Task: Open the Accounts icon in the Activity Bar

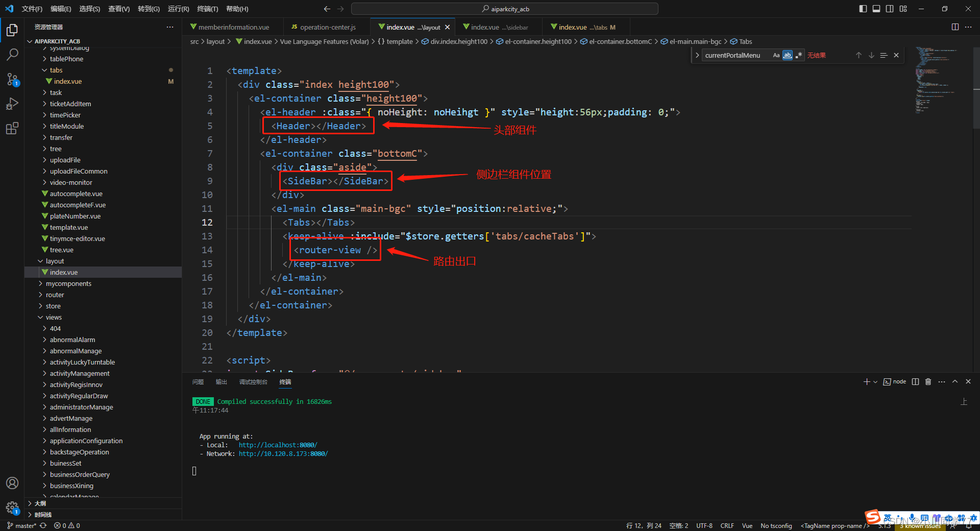Action: pos(12,482)
